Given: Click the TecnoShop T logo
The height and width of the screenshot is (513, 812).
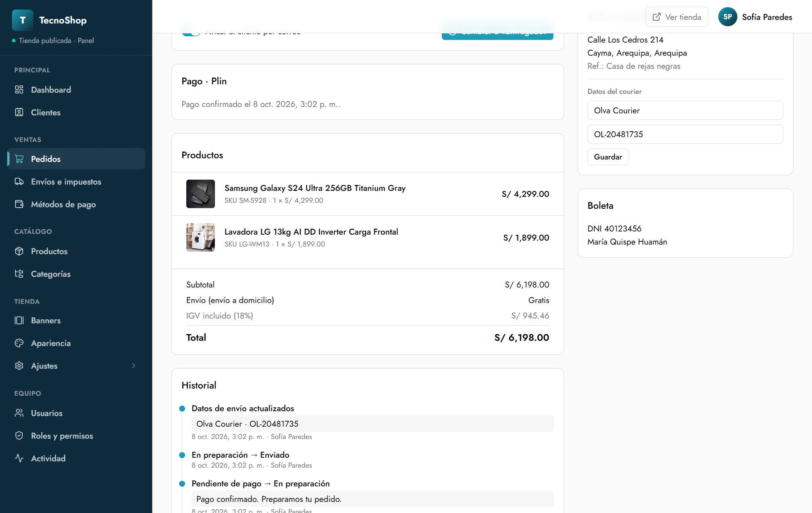Looking at the screenshot, I should [23, 20].
